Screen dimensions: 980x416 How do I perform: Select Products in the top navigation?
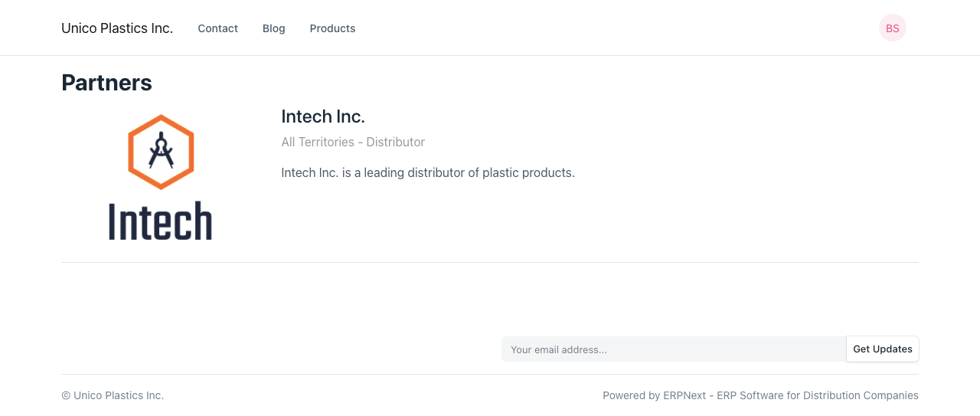point(332,28)
